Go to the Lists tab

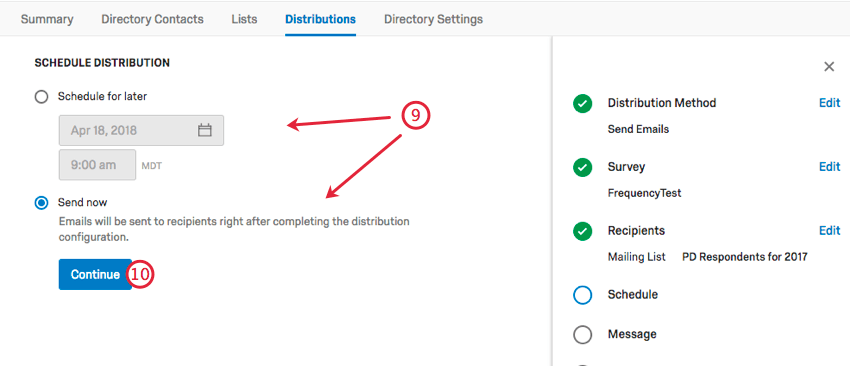244,19
